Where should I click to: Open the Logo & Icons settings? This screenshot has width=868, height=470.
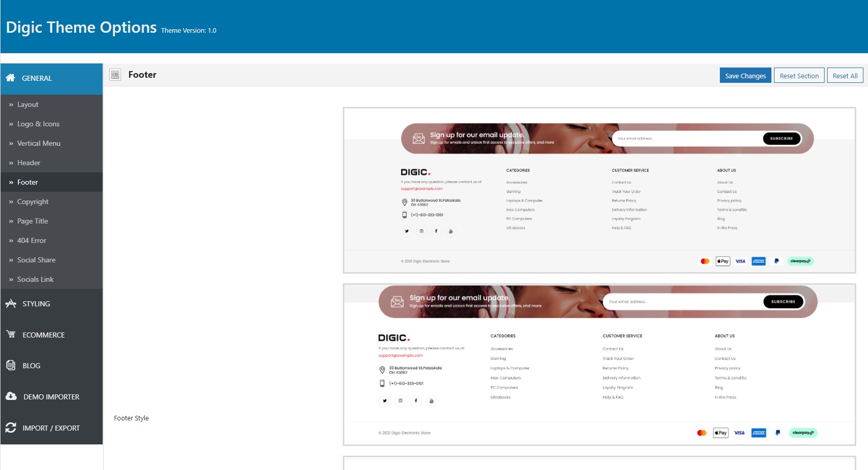(52, 124)
